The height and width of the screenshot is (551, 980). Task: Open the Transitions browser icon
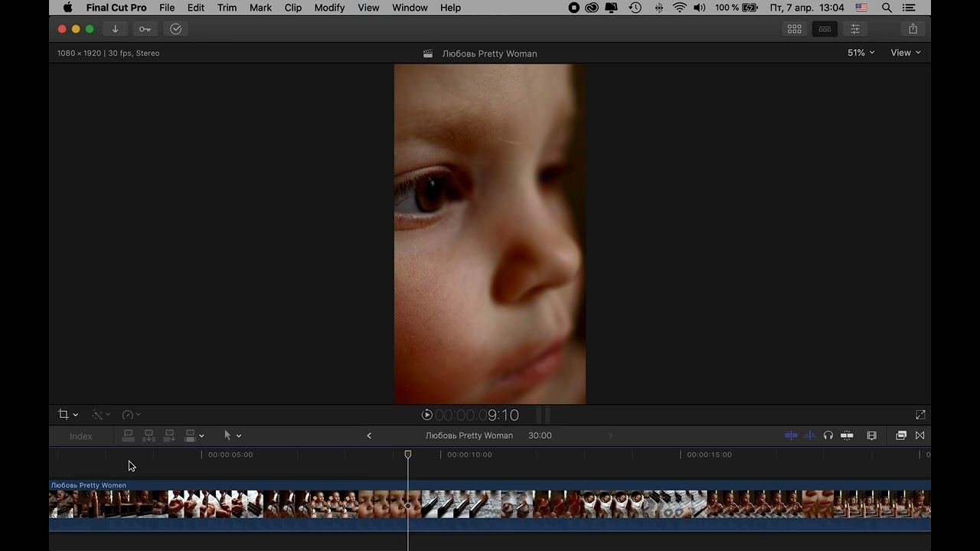[x=920, y=435]
